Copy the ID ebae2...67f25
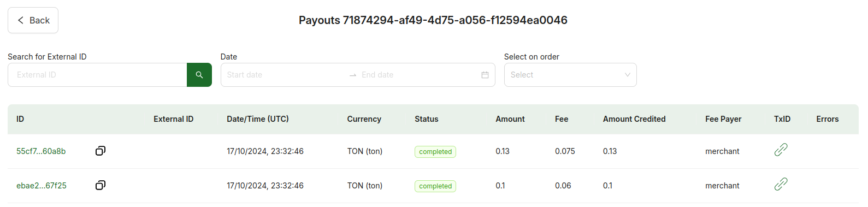Screen dimensions: 868x207 click(x=101, y=185)
